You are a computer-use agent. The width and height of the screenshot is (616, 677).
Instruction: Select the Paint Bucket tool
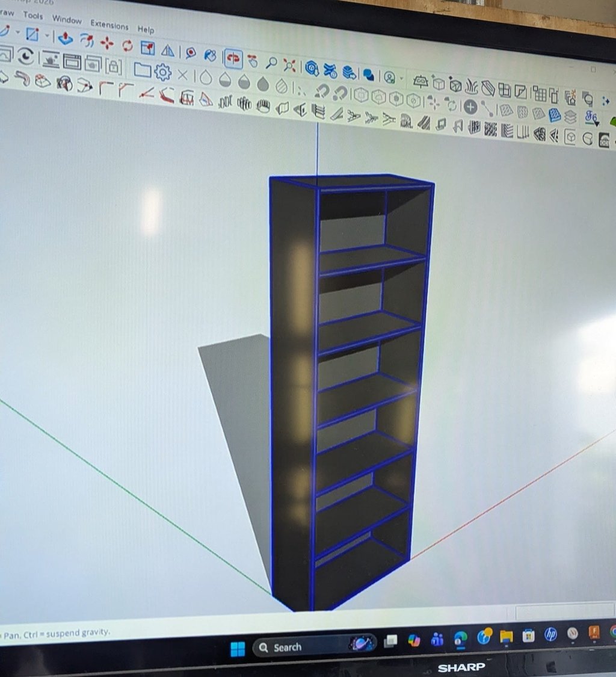(210, 55)
